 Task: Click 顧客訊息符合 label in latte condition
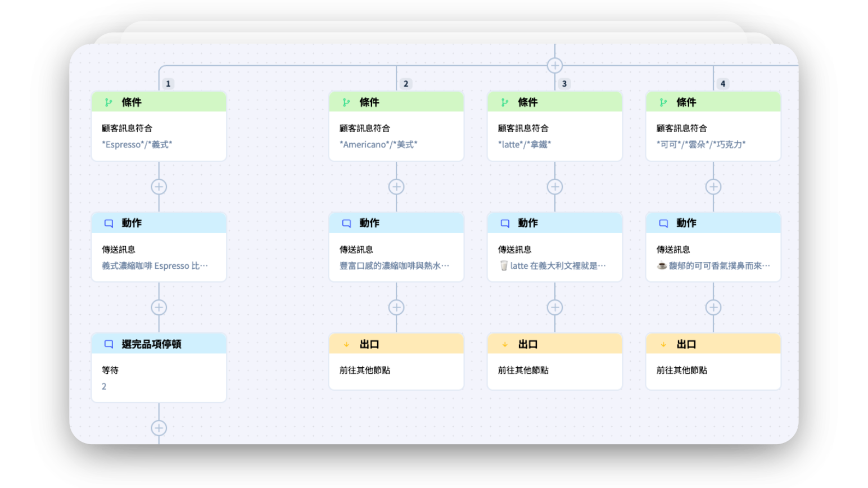click(523, 128)
